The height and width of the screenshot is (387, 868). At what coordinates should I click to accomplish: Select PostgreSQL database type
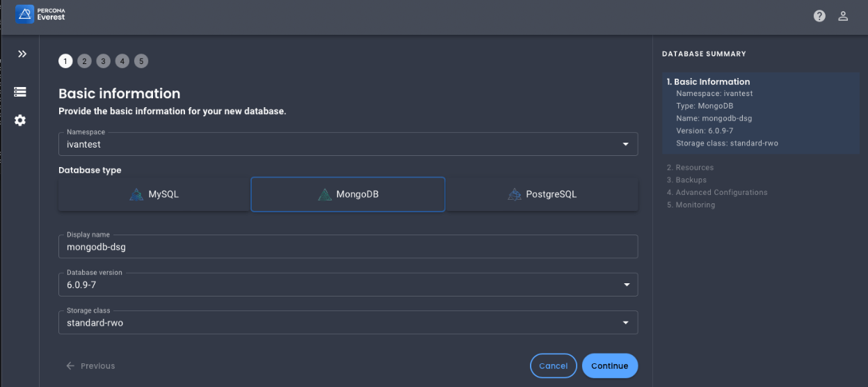coord(542,194)
